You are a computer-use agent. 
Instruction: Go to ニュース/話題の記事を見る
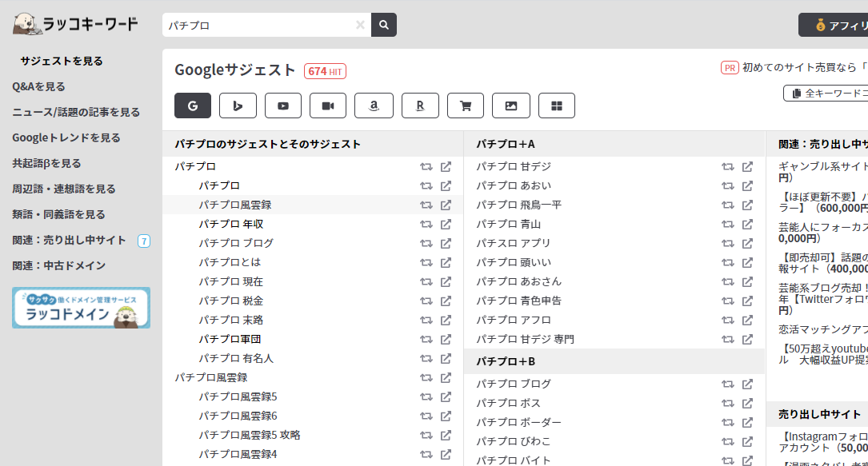pyautogui.click(x=76, y=112)
